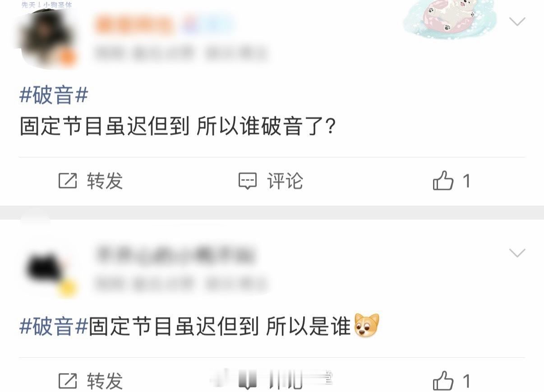544x392 pixels.
Task: Tap the 转发 label under the first post
Action: tap(105, 181)
